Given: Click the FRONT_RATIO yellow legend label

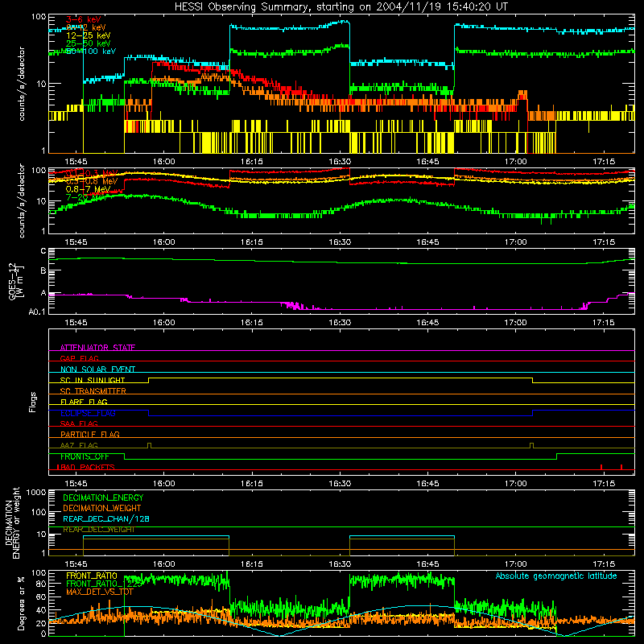Looking at the screenshot, I should click(x=92, y=576).
